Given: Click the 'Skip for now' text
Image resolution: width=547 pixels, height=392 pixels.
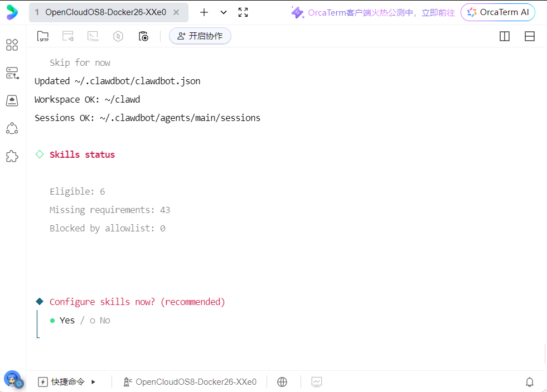Looking at the screenshot, I should point(80,63).
